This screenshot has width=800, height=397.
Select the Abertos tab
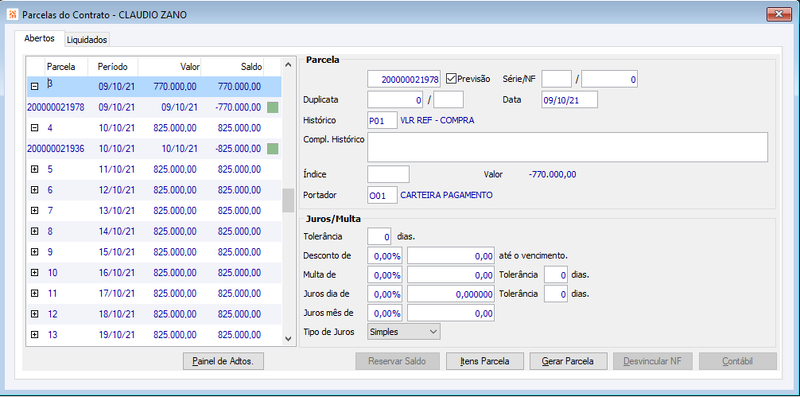[x=39, y=38]
